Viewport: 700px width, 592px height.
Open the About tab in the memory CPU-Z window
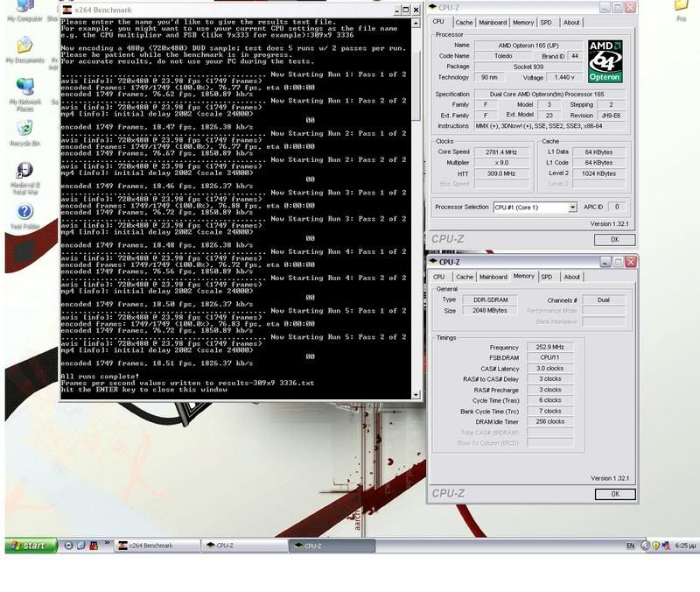coord(572,277)
